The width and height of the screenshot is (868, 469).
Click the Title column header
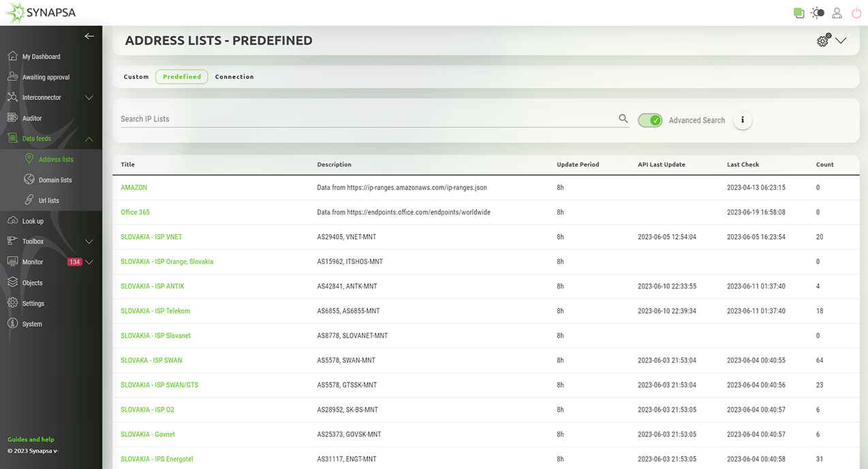(x=127, y=164)
